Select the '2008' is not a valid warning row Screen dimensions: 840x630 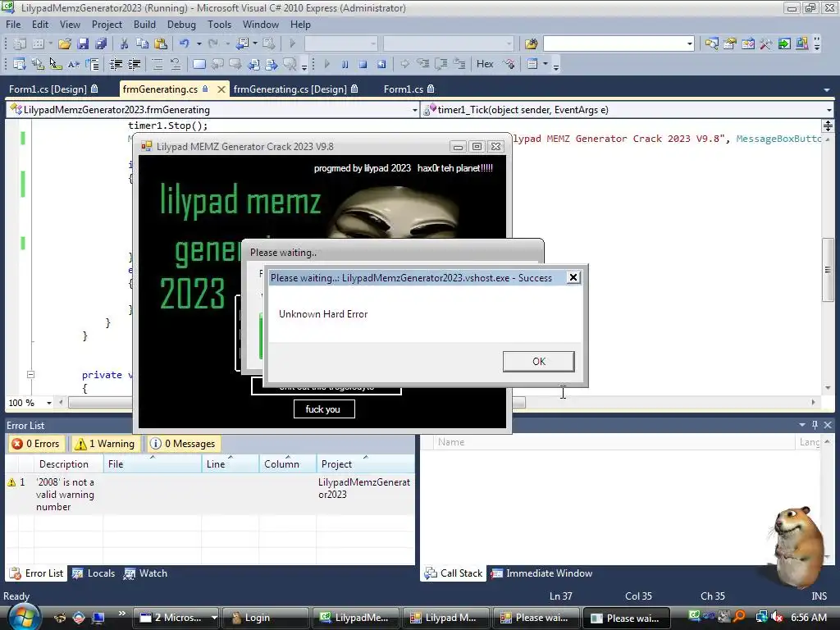point(209,495)
